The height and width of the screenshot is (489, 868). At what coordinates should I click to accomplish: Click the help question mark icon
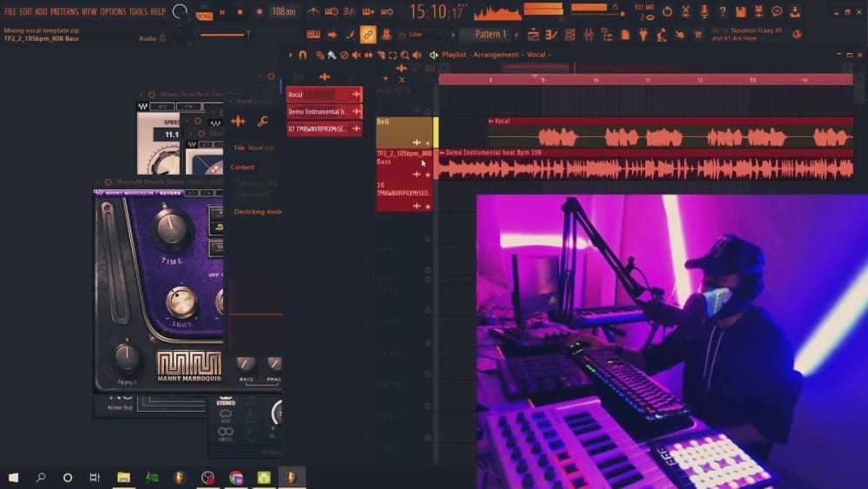pyautogui.click(x=722, y=11)
